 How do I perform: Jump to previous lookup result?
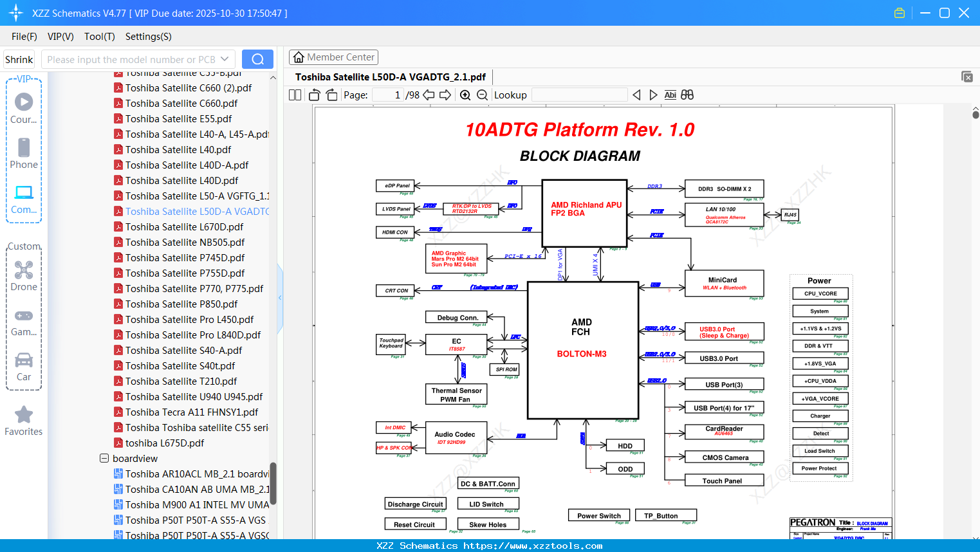(x=636, y=95)
